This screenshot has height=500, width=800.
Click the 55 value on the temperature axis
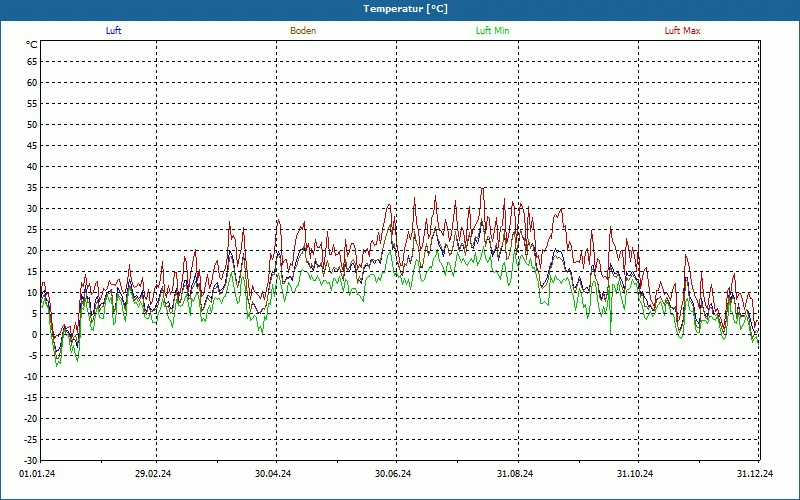(32, 104)
